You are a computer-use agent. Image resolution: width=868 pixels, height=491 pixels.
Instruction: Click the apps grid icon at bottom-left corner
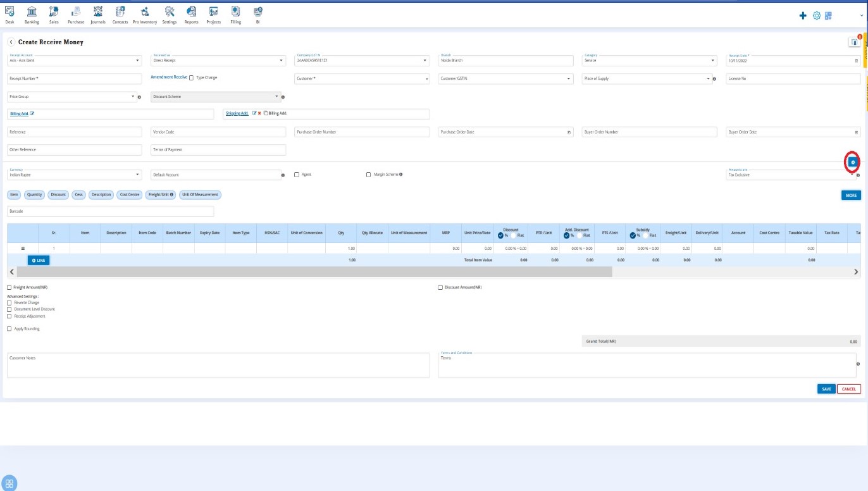[x=9, y=483]
